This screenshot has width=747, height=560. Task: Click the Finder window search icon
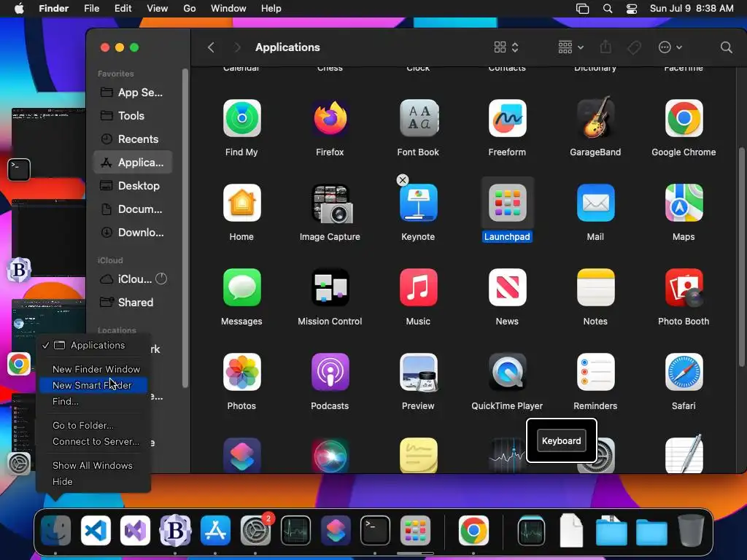click(x=726, y=47)
